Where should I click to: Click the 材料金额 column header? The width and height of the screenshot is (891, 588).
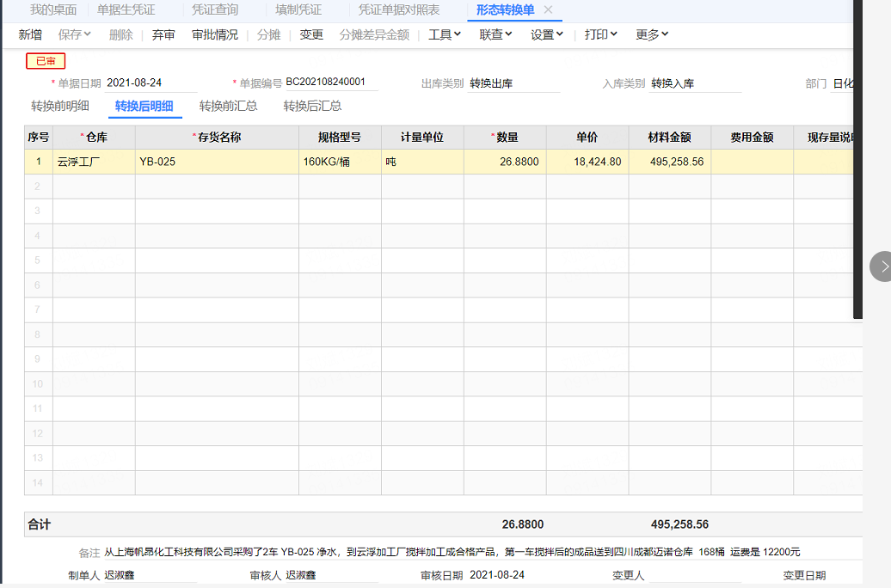click(669, 138)
